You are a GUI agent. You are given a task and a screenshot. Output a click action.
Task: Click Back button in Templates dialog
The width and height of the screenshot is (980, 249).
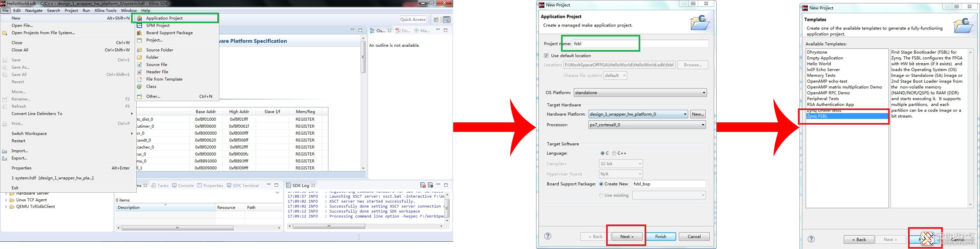tap(859, 239)
